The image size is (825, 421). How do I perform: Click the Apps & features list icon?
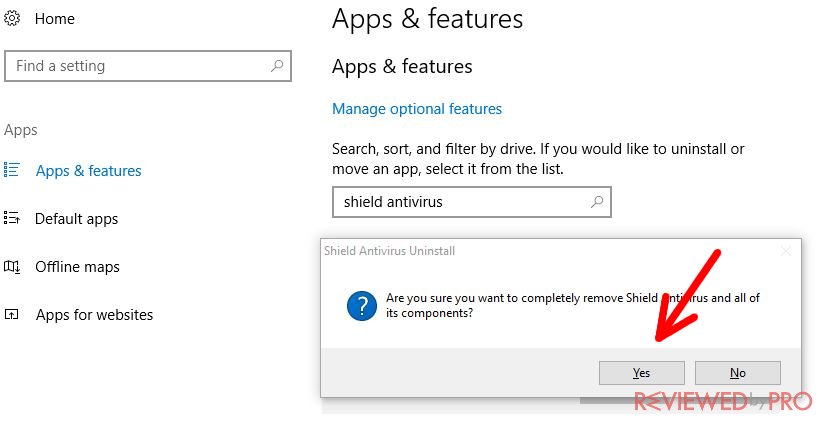12,170
